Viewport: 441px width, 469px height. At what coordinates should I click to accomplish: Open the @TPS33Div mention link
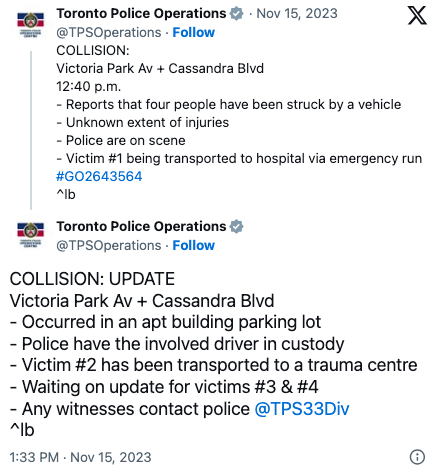coord(302,409)
